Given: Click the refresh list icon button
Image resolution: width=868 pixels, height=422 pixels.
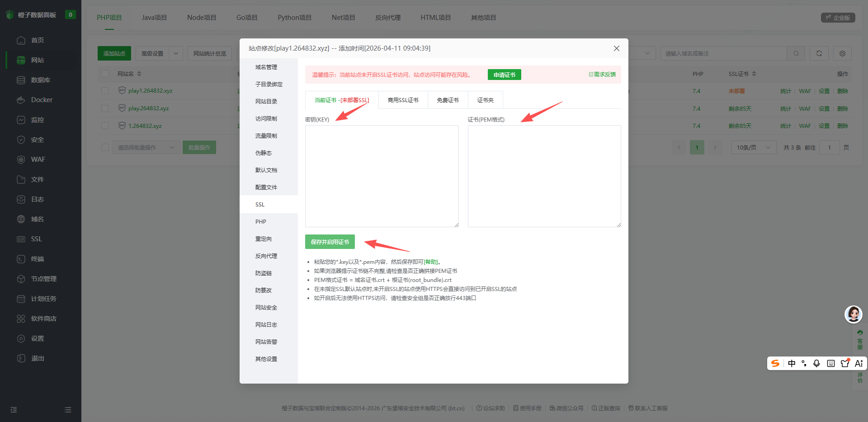Looking at the screenshot, I should [819, 53].
